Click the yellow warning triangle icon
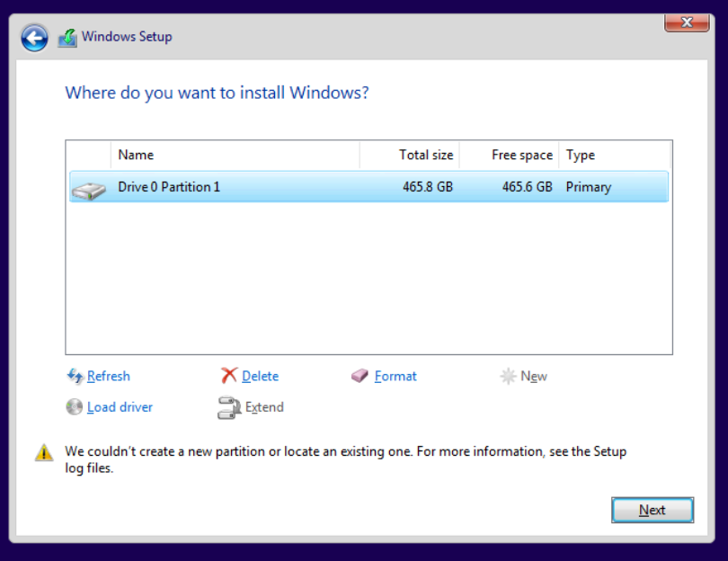Viewport: 728px width, 561px height. 44,452
